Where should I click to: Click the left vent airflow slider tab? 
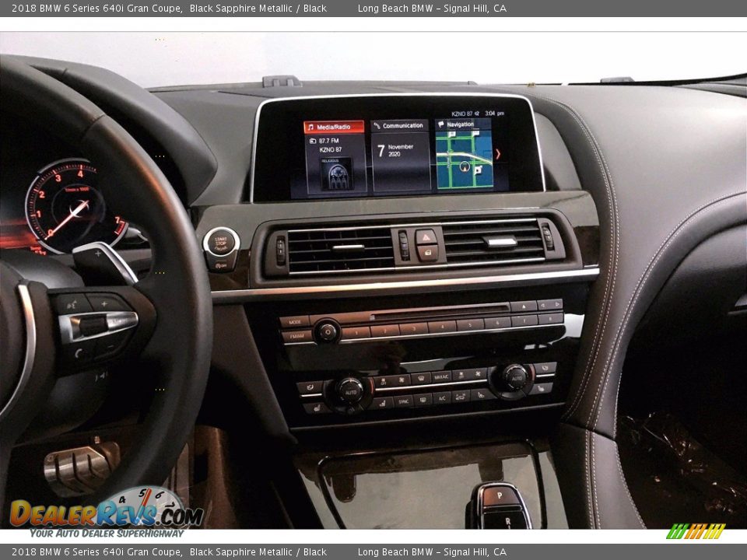coord(348,247)
